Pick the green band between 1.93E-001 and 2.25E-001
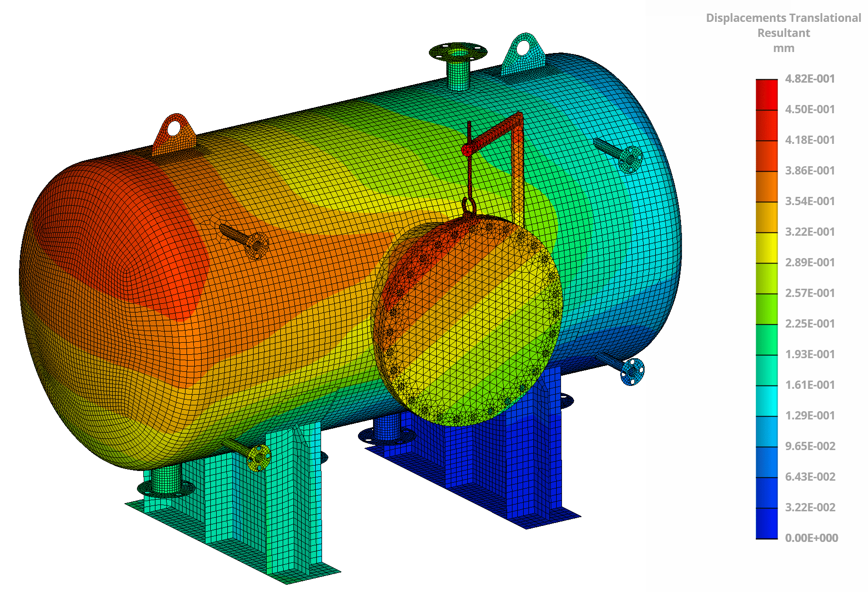The height and width of the screenshot is (592, 868). point(766,339)
